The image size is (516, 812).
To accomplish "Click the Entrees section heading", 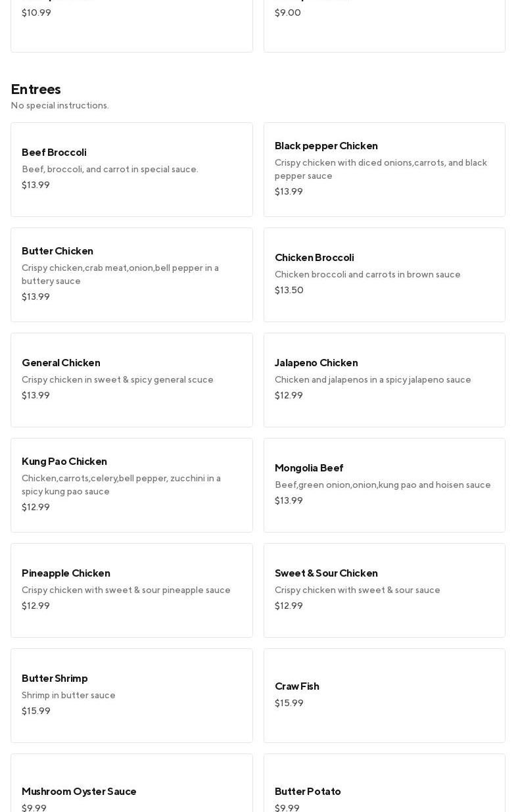I will [36, 89].
